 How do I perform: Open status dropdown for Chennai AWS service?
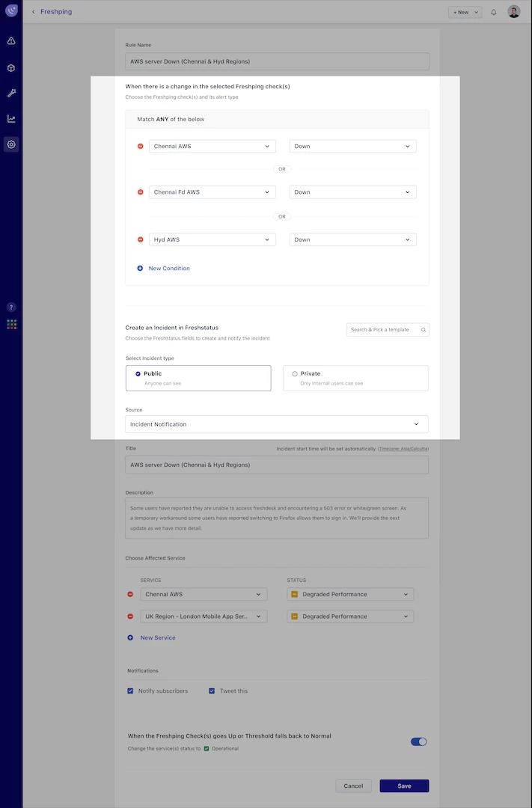[350, 594]
